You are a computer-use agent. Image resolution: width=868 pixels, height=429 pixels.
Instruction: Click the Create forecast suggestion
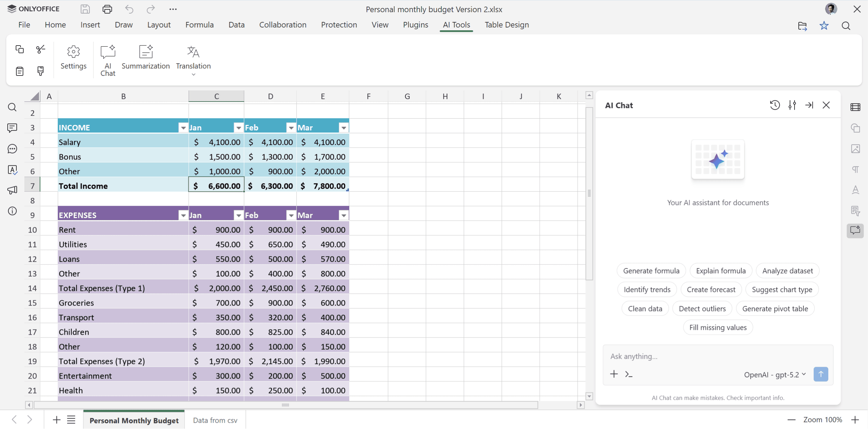pyautogui.click(x=711, y=289)
